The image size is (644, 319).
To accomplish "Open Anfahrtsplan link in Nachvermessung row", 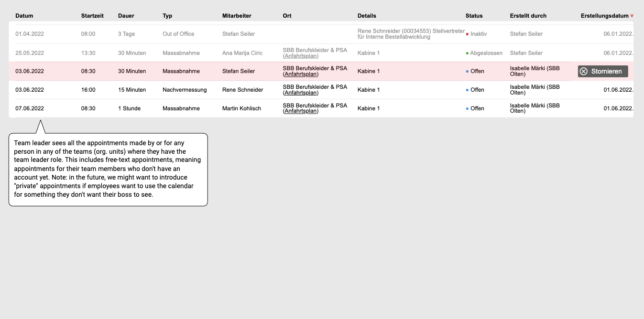I will pyautogui.click(x=300, y=93).
